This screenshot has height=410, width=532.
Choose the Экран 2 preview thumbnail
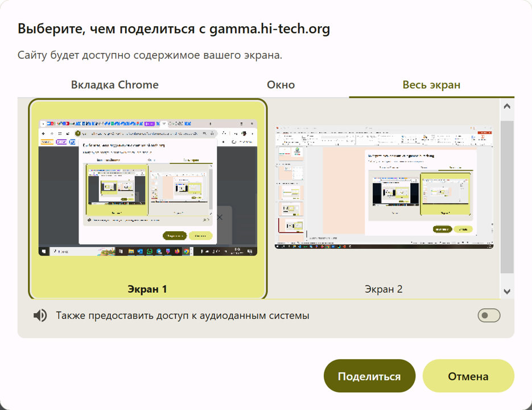[383, 188]
